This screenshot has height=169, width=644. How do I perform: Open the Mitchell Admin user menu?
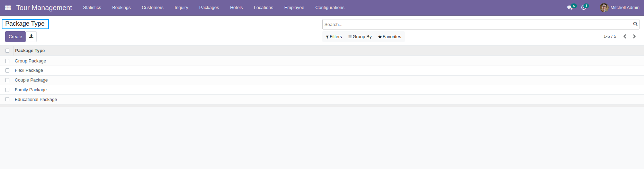pos(620,8)
